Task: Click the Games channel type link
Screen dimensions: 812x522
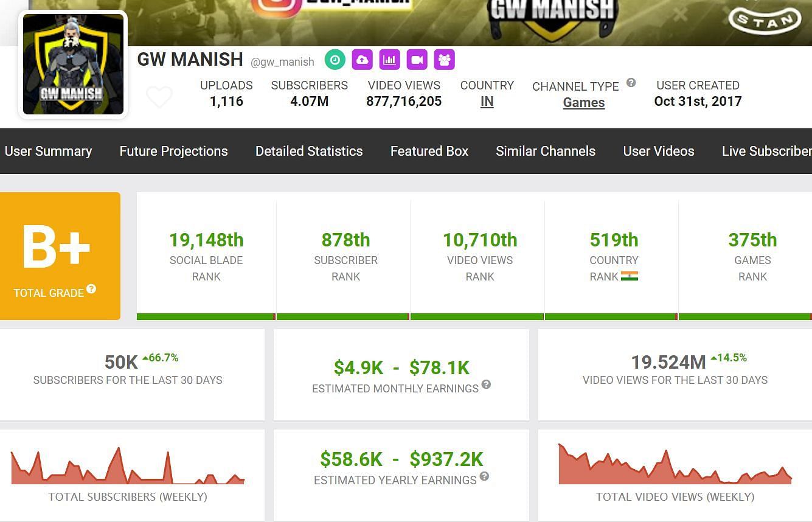Action: point(584,103)
